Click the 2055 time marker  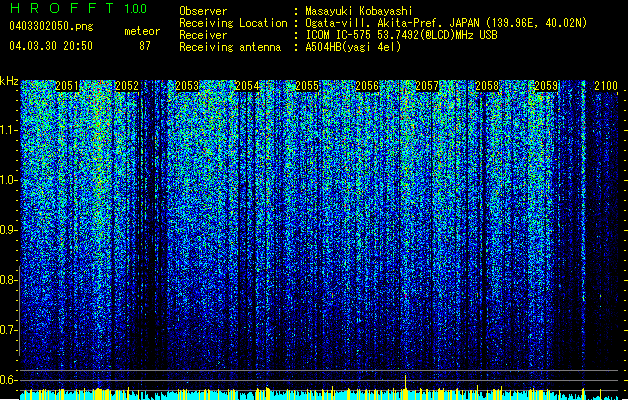click(307, 86)
